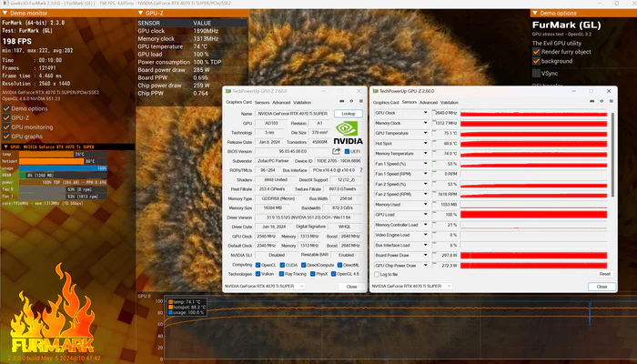Click the Sensors window vertical scrollbar
This screenshot has width=637, height=364.
click(x=612, y=155)
